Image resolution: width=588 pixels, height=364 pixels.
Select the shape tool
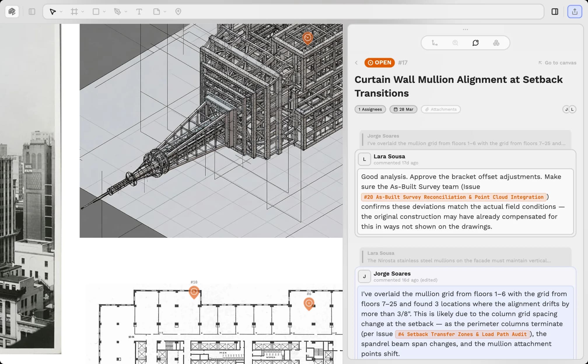[95, 12]
